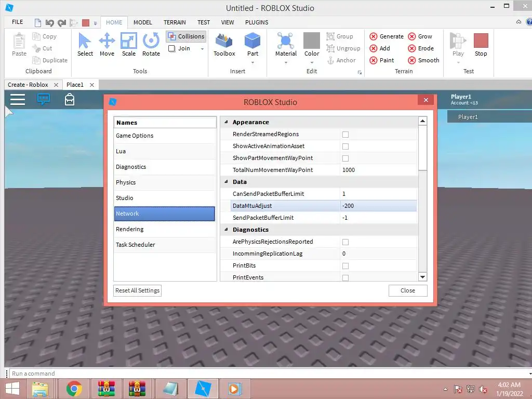This screenshot has width=532, height=399.
Task: Collapse the Appearance section
Action: point(226,122)
